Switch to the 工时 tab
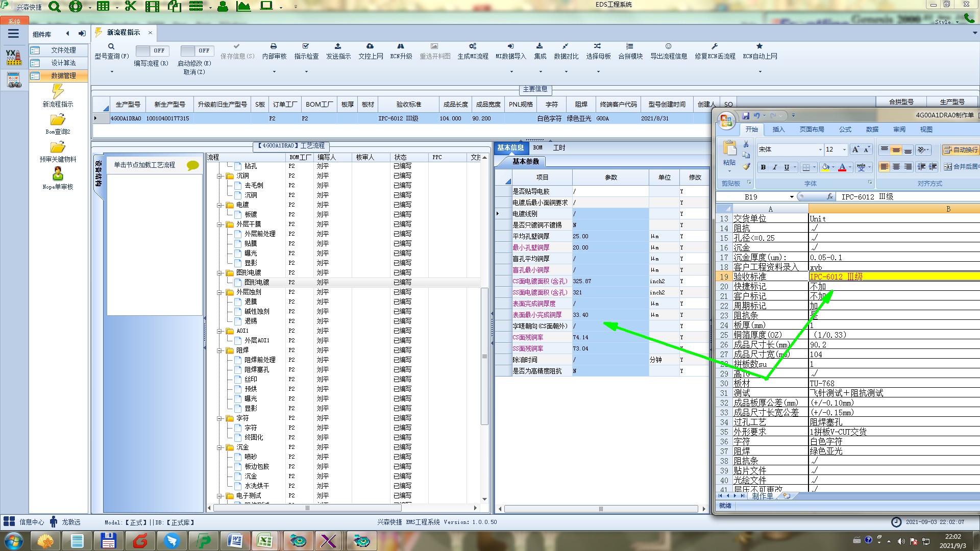Screen dimensions: 980x551 (559, 148)
